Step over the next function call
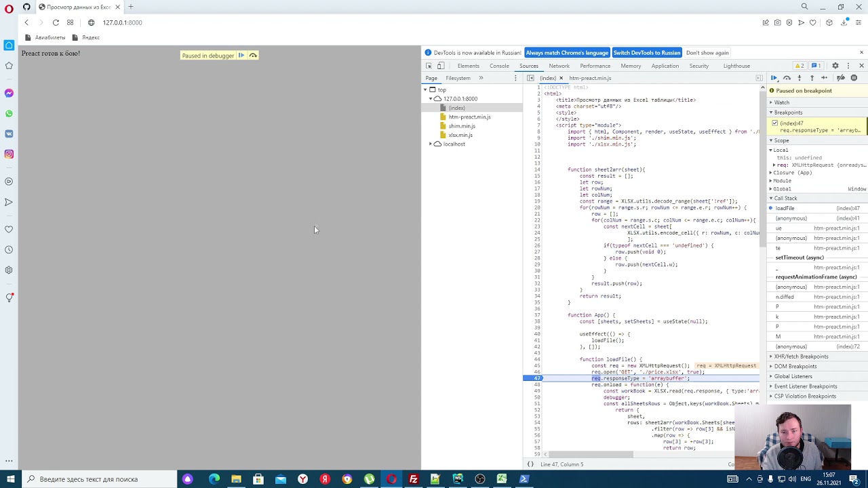Screen dimensions: 868x488 pyautogui.click(x=787, y=78)
